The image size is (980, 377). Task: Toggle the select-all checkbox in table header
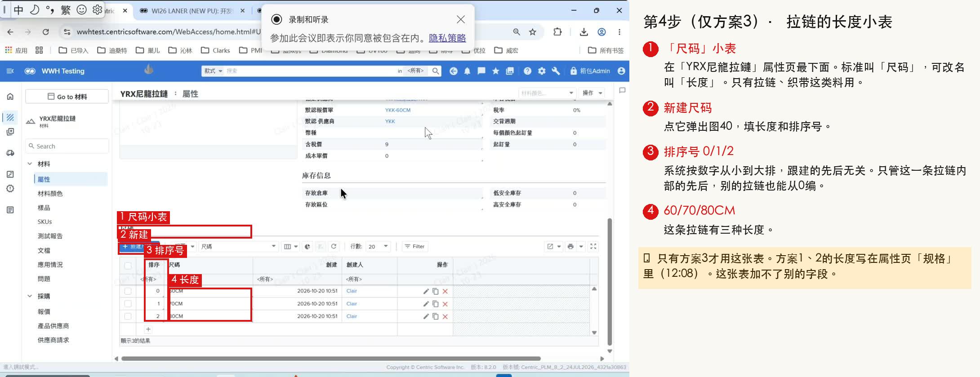[x=128, y=265]
